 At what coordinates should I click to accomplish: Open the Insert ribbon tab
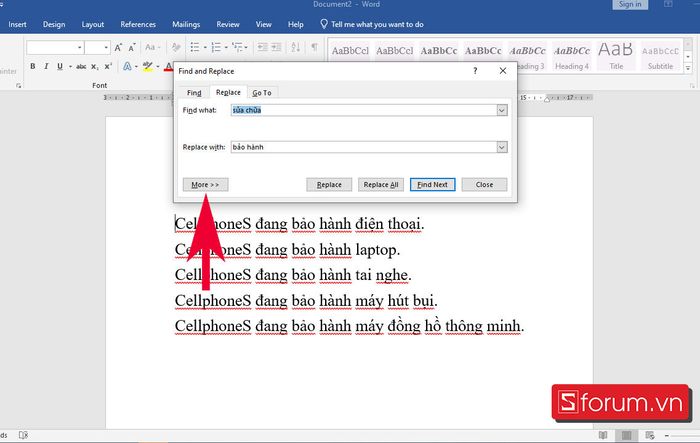click(x=17, y=24)
